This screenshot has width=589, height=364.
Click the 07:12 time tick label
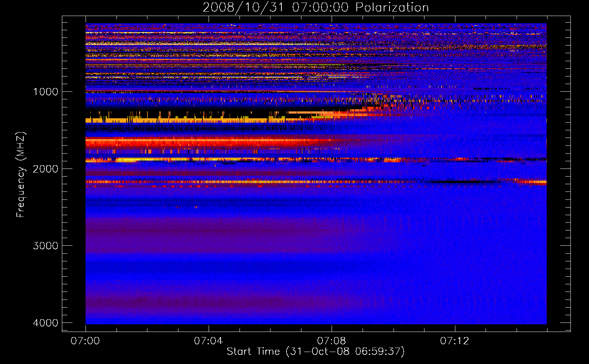455,341
